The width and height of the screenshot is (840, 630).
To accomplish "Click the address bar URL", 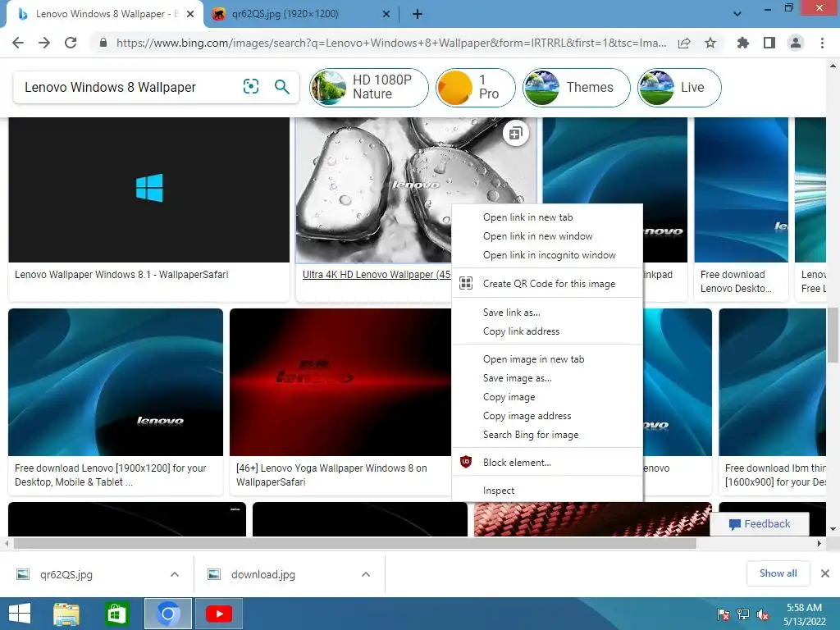I will (391, 43).
